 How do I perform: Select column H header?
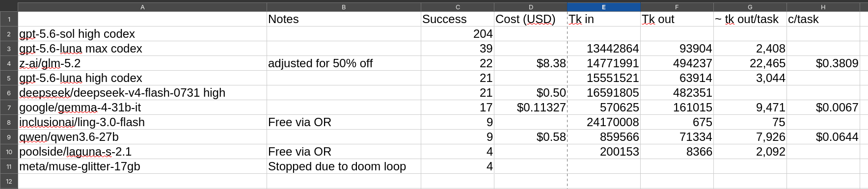[x=823, y=7]
